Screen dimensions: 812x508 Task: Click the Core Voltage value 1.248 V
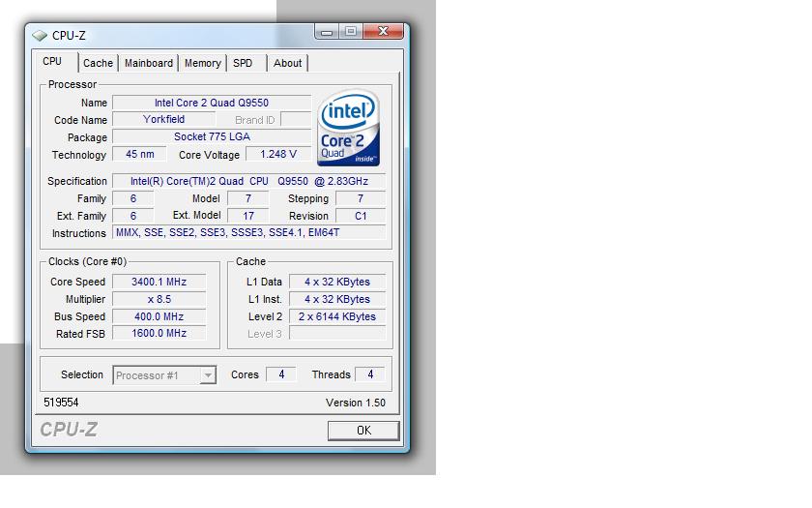[278, 154]
